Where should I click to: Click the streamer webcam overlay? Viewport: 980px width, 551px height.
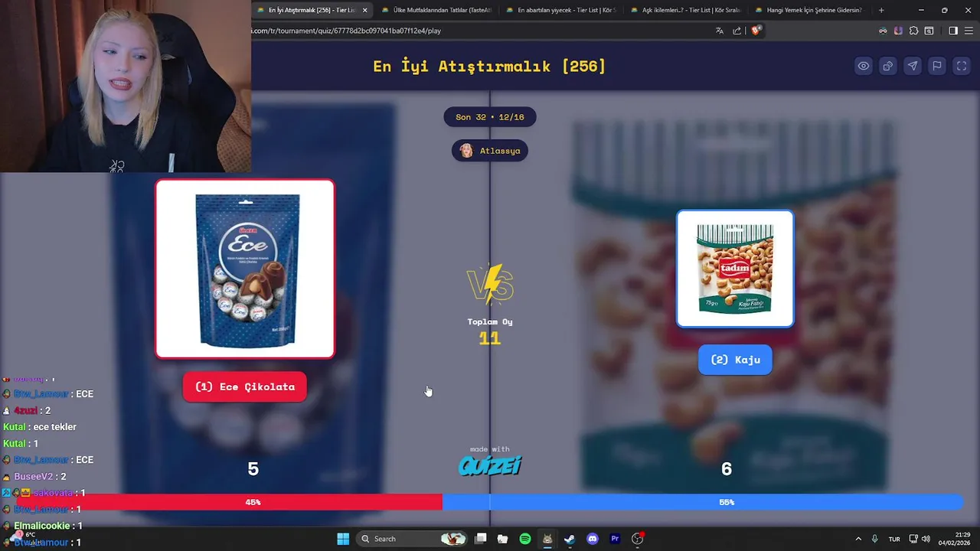click(126, 86)
